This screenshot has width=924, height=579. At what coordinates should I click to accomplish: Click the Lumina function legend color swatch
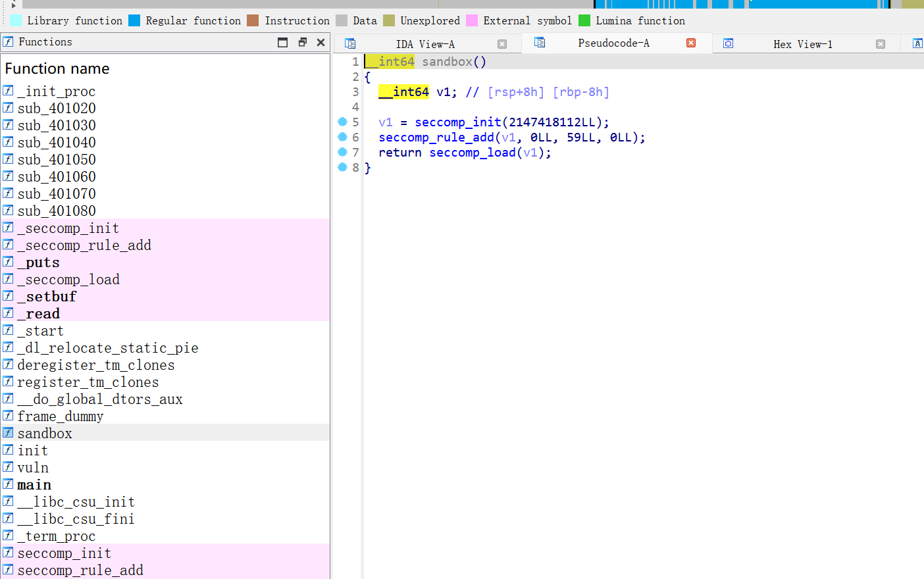[584, 20]
